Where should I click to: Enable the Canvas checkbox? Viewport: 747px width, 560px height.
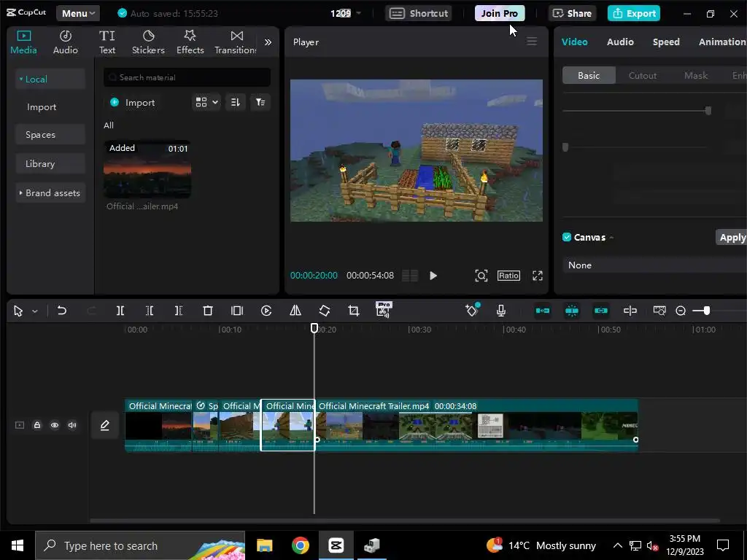point(567,237)
